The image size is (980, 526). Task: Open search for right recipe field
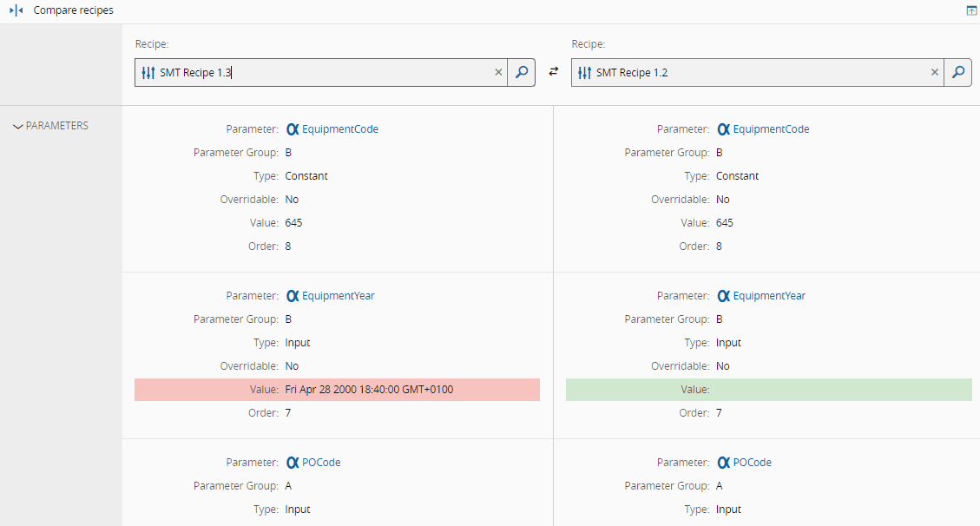958,73
